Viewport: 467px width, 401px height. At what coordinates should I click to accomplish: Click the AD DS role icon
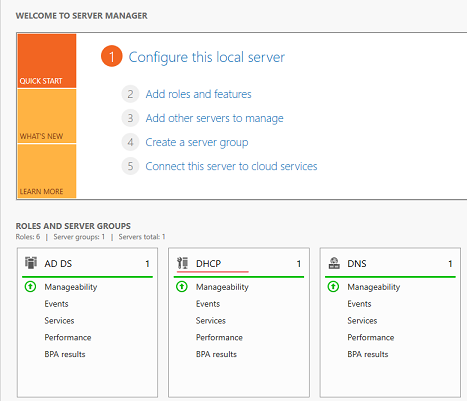[x=31, y=263]
